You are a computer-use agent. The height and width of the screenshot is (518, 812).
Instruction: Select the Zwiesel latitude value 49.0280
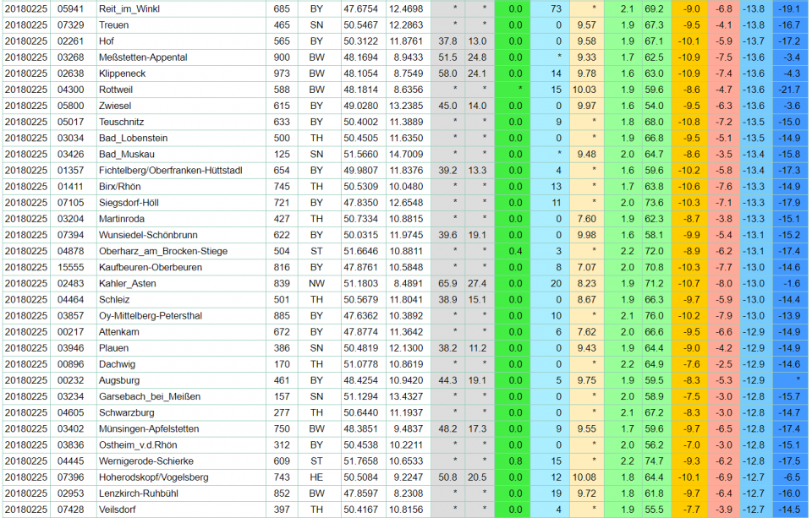[x=360, y=106]
